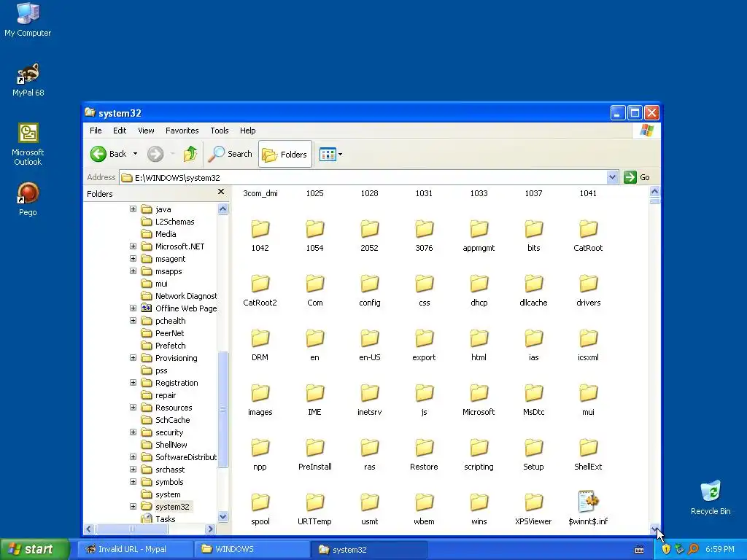Click the magnifier tray icon
This screenshot has width=747, height=560.
point(693,549)
